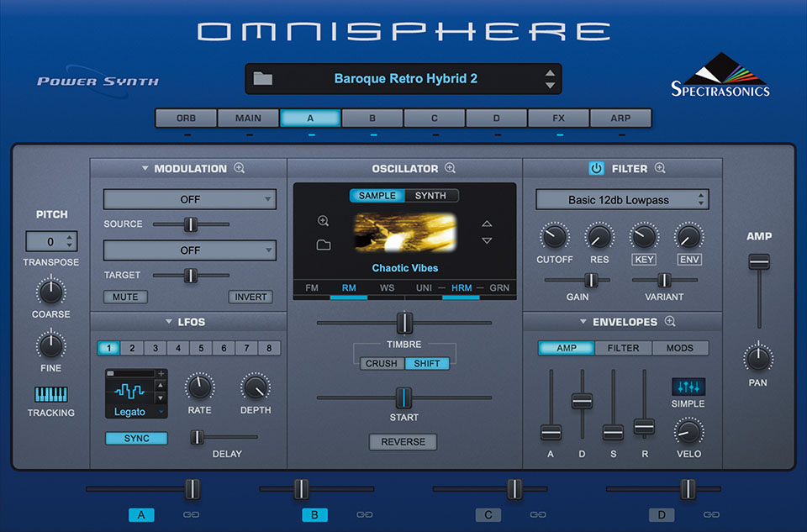This screenshot has height=532, width=807.
Task: Click the Res knob
Action: (x=599, y=236)
